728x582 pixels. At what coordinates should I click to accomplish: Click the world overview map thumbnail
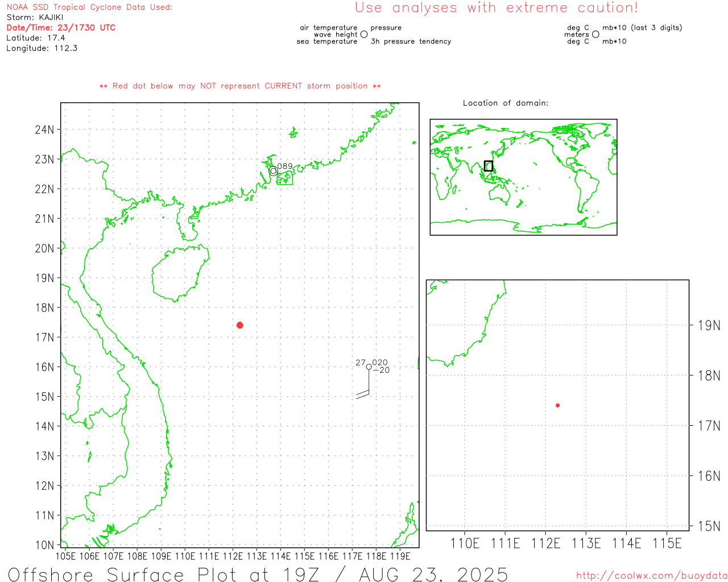tap(523, 177)
